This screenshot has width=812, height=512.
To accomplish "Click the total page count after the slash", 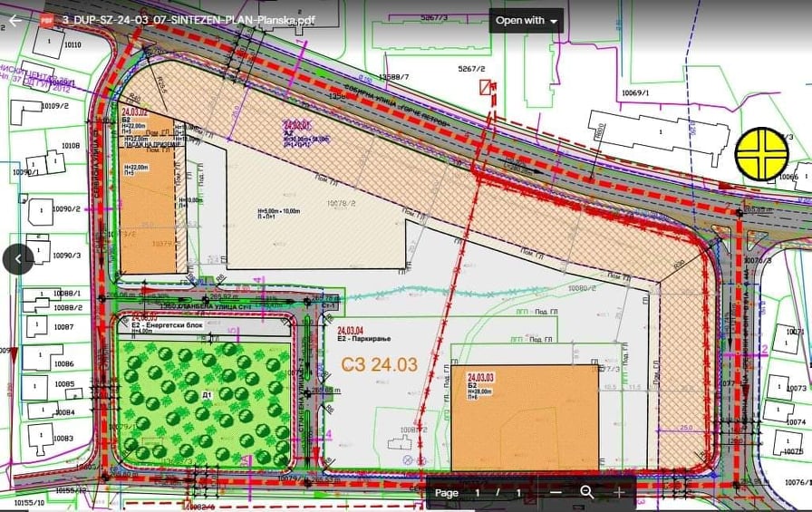I will click(517, 493).
